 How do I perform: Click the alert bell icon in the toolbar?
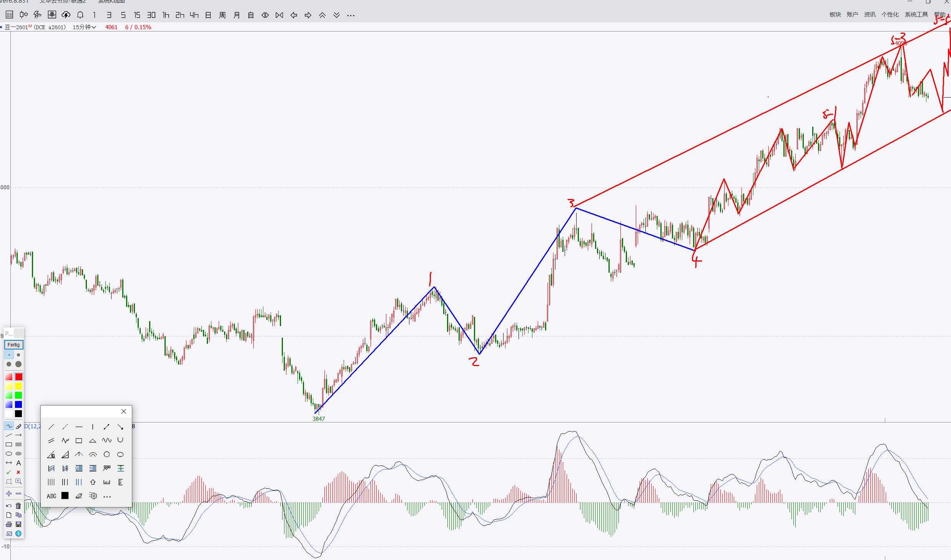(80, 15)
